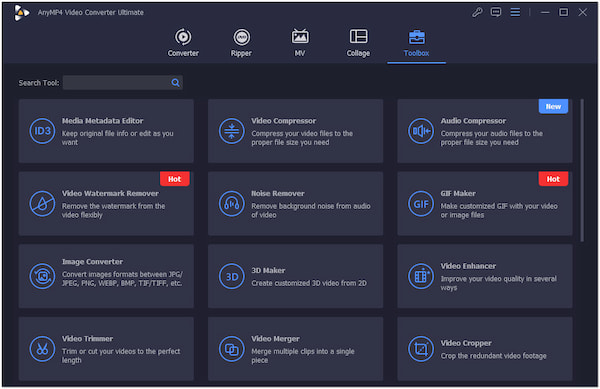Open Audio Compressor title
The image size is (600, 389).
(x=473, y=121)
